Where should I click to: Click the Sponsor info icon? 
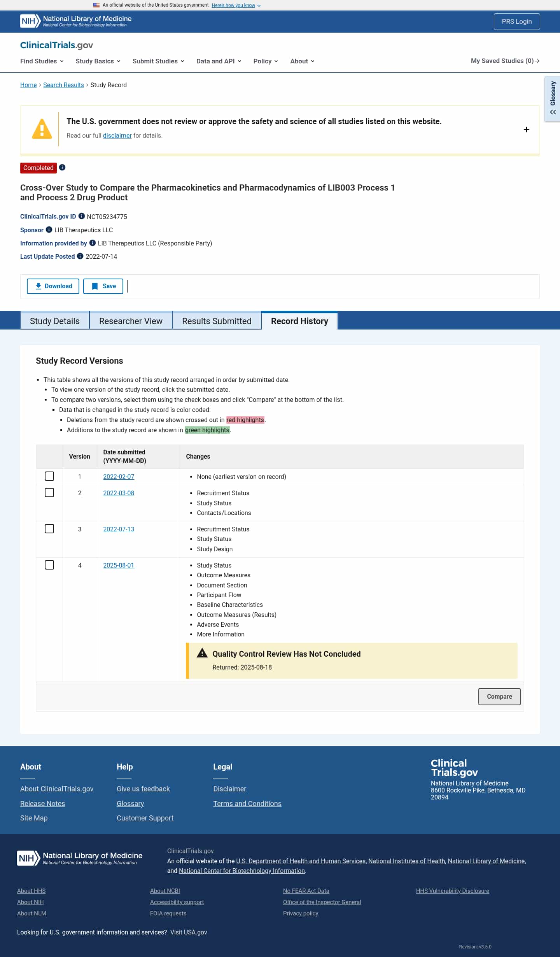point(49,230)
